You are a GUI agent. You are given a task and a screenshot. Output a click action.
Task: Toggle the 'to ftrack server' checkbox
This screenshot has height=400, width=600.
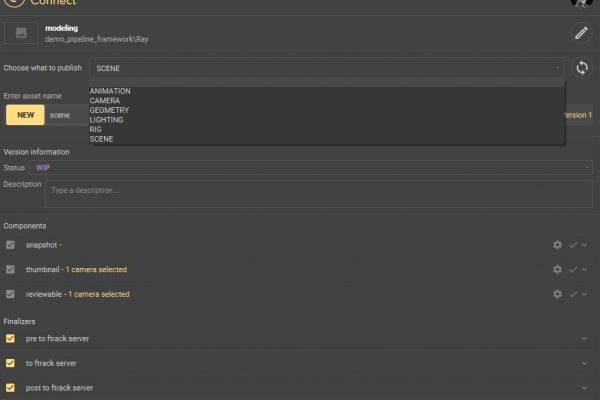pyautogui.click(x=10, y=363)
